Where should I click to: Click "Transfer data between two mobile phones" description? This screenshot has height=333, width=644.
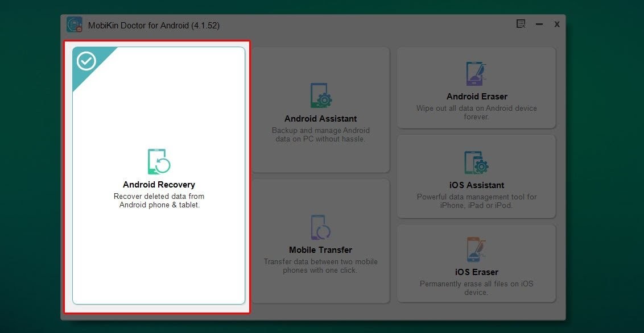(321, 266)
